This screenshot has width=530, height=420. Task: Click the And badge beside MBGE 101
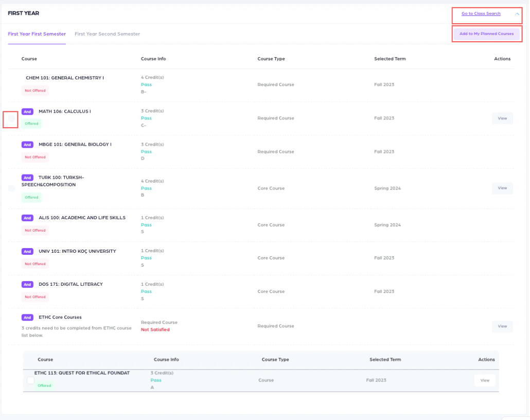(x=27, y=145)
